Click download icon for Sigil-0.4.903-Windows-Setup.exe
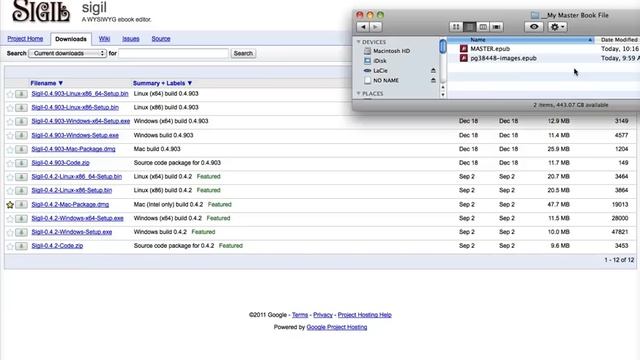This screenshot has width=640, height=360. click(x=21, y=136)
